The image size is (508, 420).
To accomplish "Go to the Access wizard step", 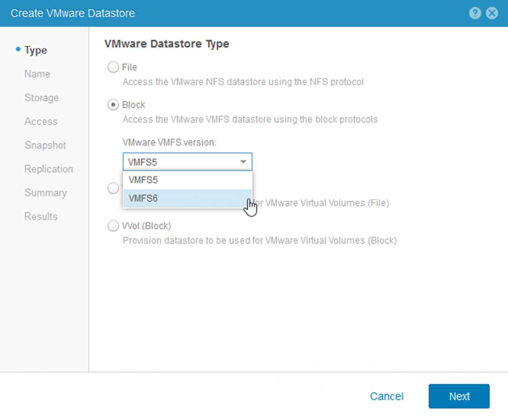I will coord(41,121).
